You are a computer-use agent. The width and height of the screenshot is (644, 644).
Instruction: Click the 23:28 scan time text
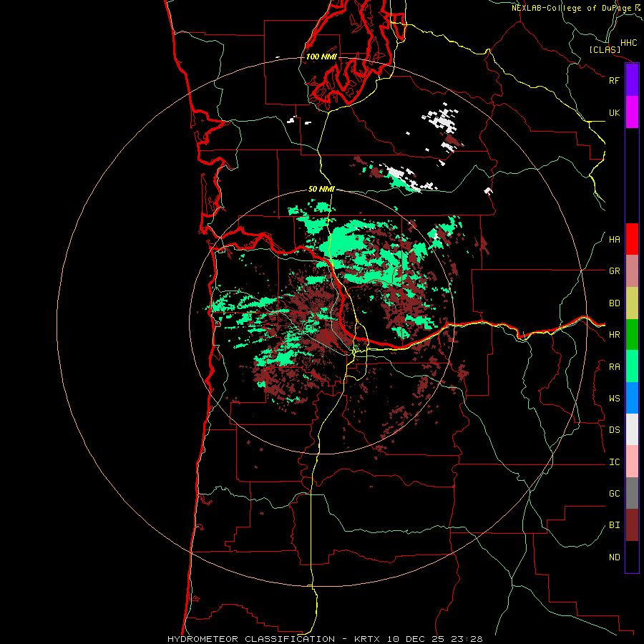click(x=468, y=639)
